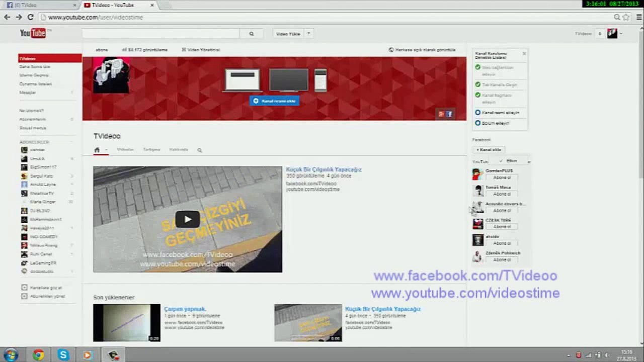Open the Windows Start menu
644x362 pixels.
click(11, 354)
